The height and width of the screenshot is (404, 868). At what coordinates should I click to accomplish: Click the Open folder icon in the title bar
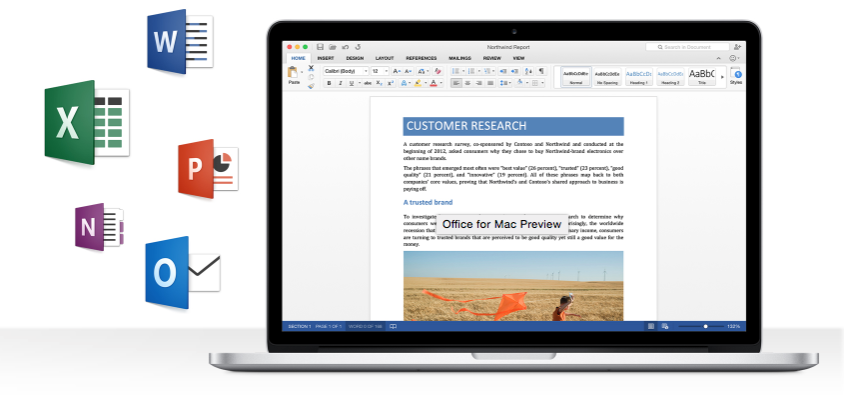pos(333,47)
